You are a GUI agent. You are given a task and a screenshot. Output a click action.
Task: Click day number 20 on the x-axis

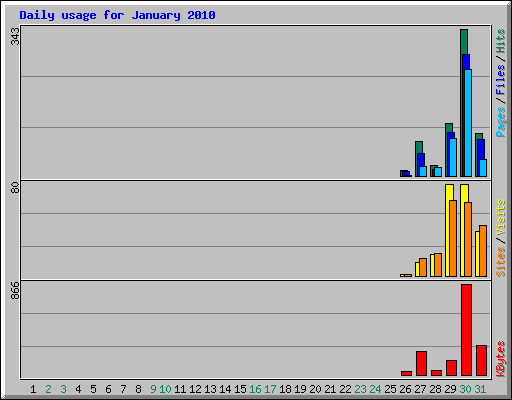(x=315, y=389)
